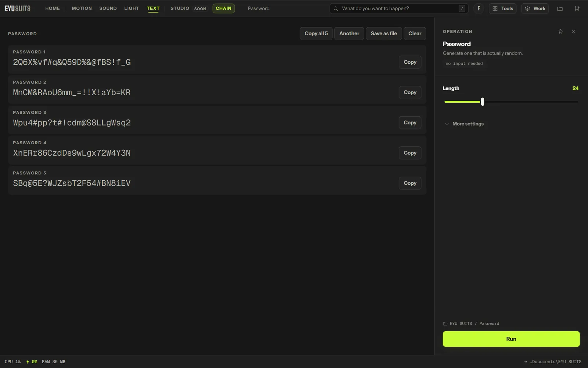This screenshot has width=588, height=368.
Task: Switch to the MOTION tab
Action: coord(82,8)
